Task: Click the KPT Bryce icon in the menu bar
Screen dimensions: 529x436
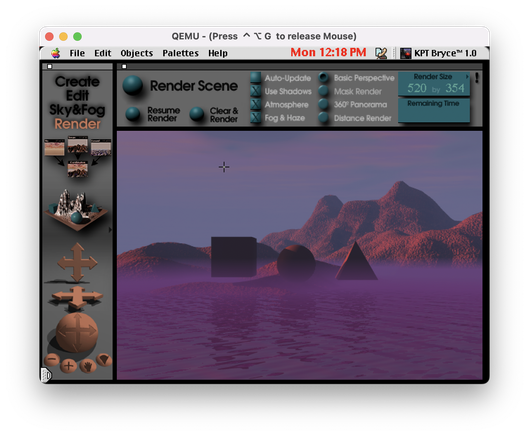Action: click(x=406, y=53)
